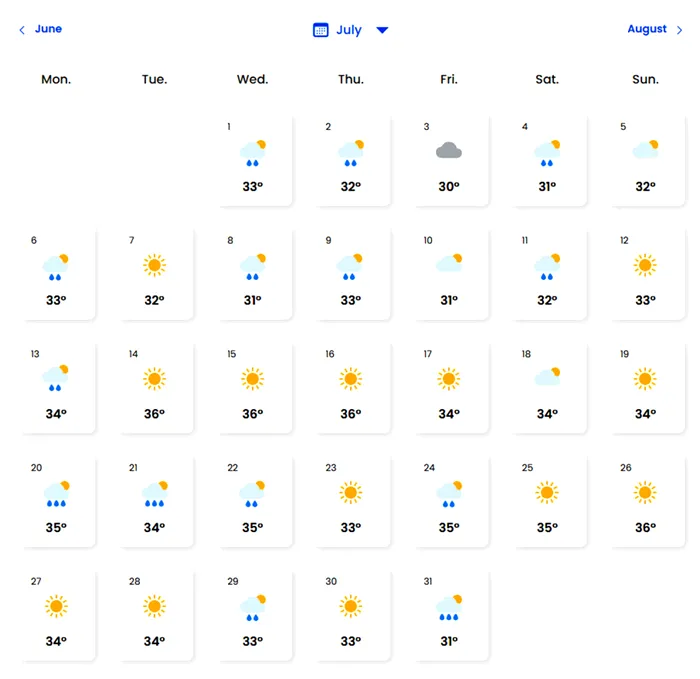Select the July 10 day card
This screenshot has height=679, width=700.
point(449,274)
